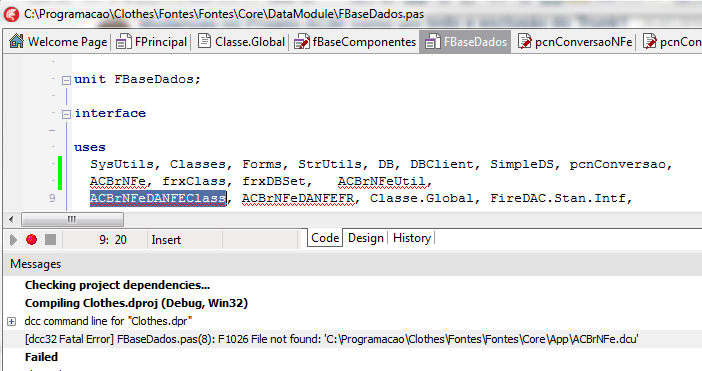This screenshot has height=371, width=702.
Task: Click the pcnConversao unit name
Action: 617,164
